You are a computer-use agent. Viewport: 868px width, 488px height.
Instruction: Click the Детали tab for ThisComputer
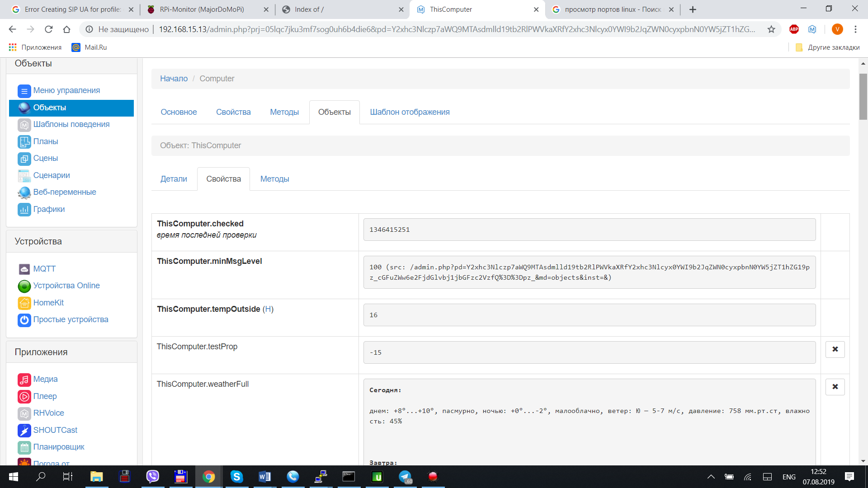click(x=174, y=179)
